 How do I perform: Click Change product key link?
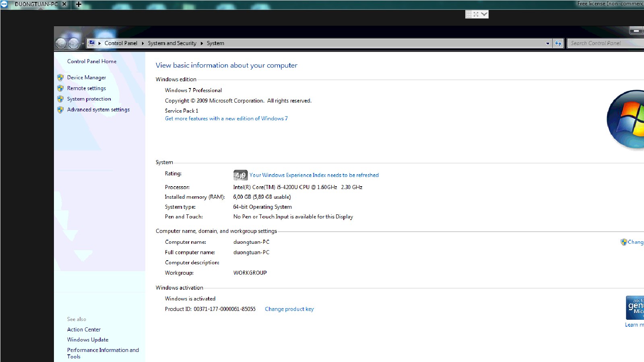289,309
